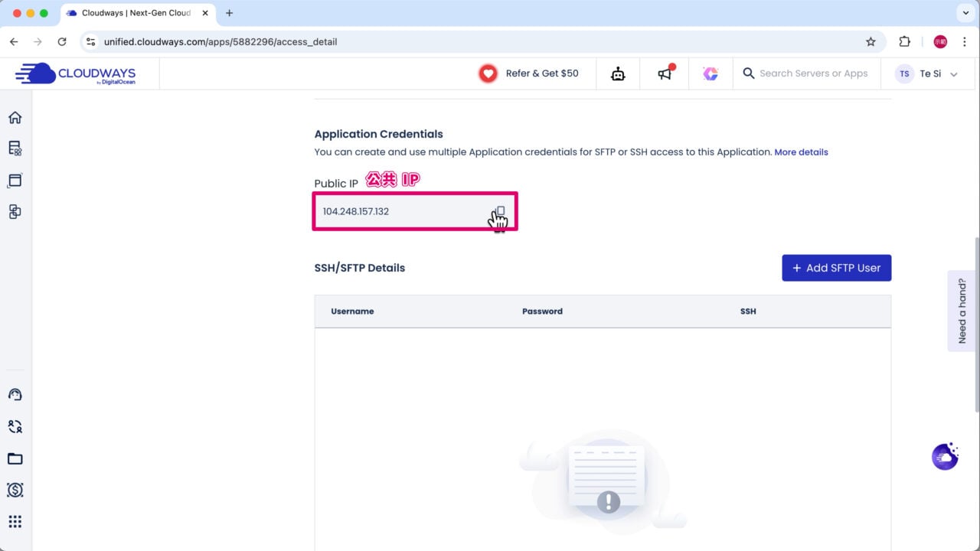Open the folder icon in the lower sidebar

pos(15,458)
